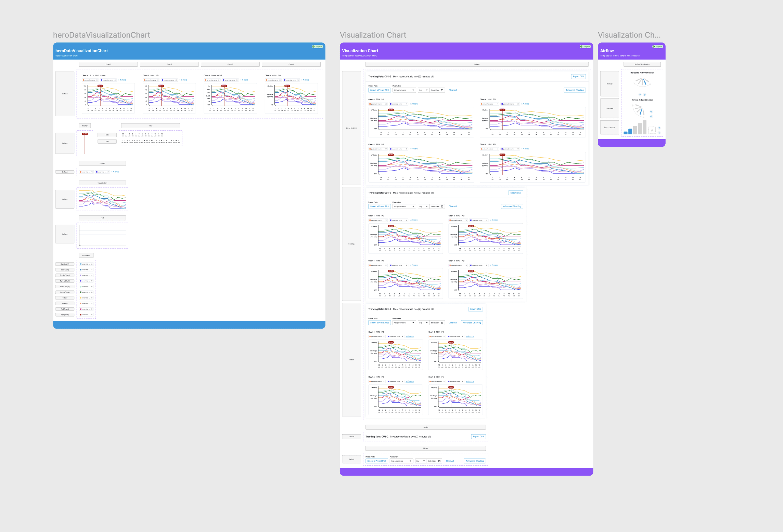Click the down arrow next to airflow bars
The width and height of the screenshot is (783, 532).
tap(659, 133)
